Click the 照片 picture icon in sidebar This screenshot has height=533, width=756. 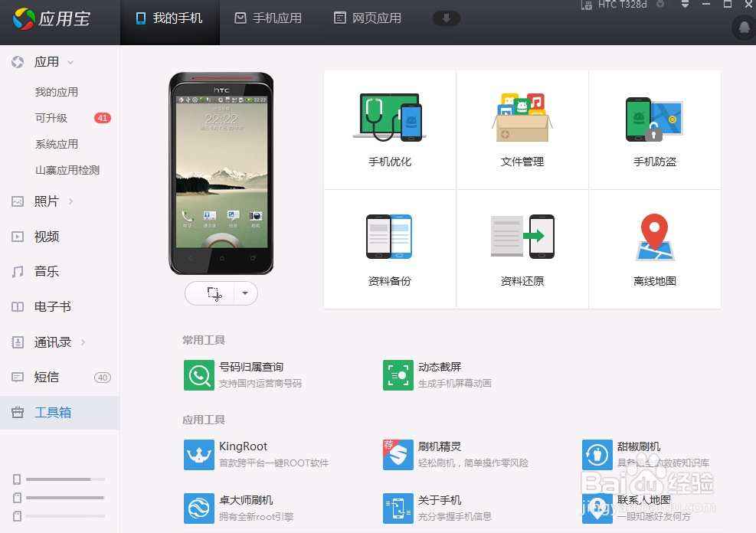click(x=18, y=201)
